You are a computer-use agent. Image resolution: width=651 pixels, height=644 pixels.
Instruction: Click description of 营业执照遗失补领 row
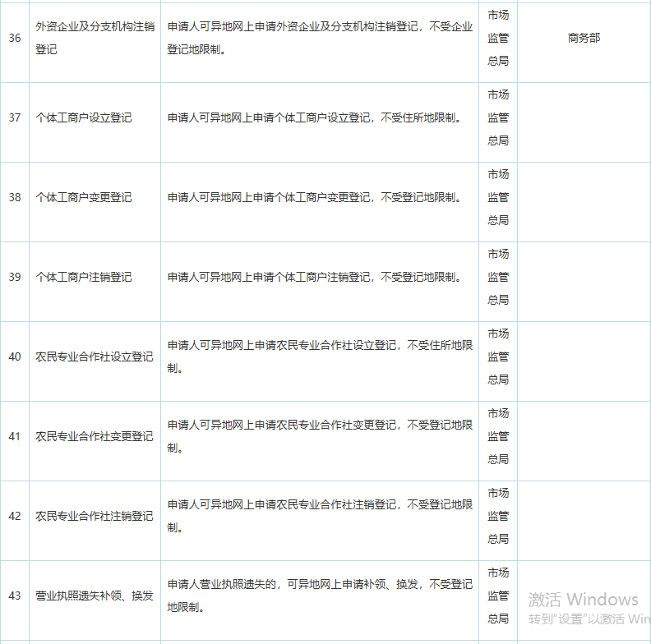[x=320, y=596]
